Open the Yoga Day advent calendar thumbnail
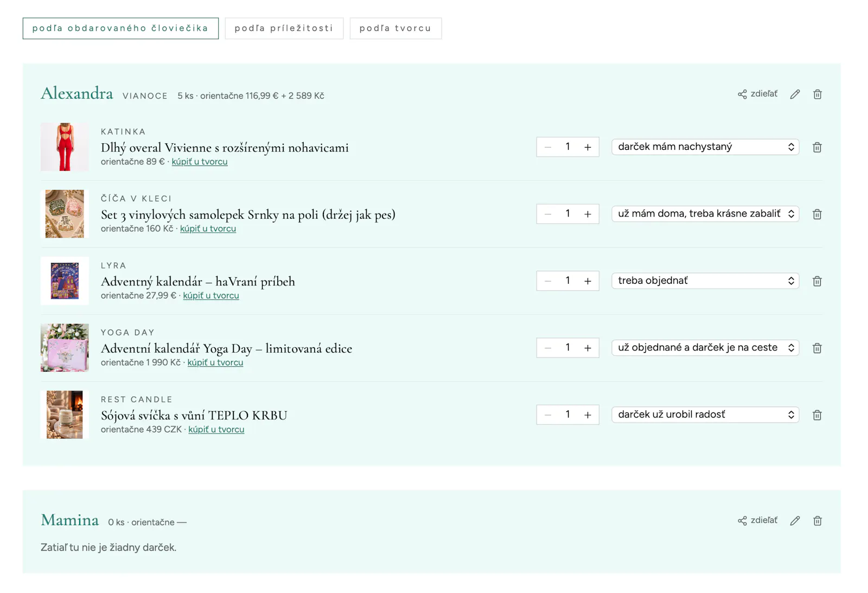This screenshot has height=593, width=868. coord(65,348)
